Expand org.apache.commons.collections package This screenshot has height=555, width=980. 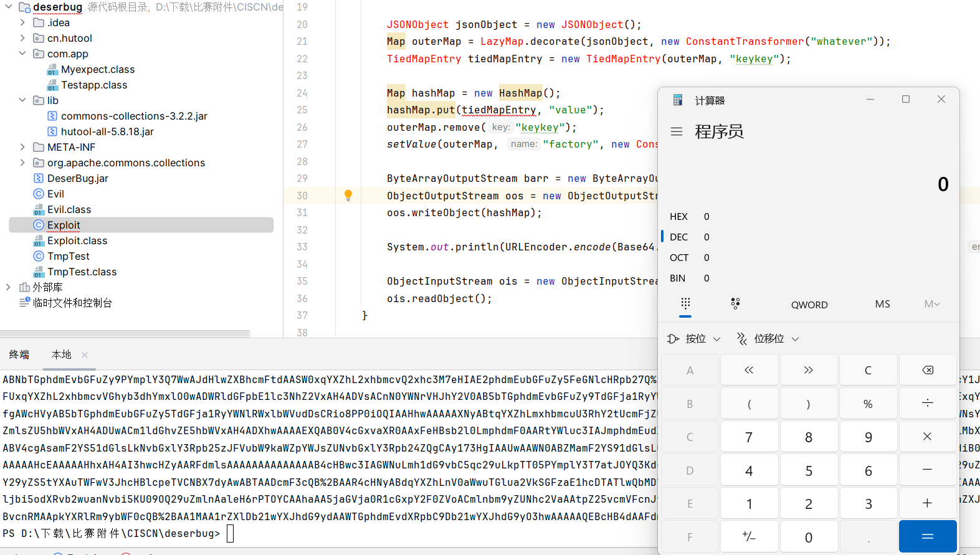point(22,163)
